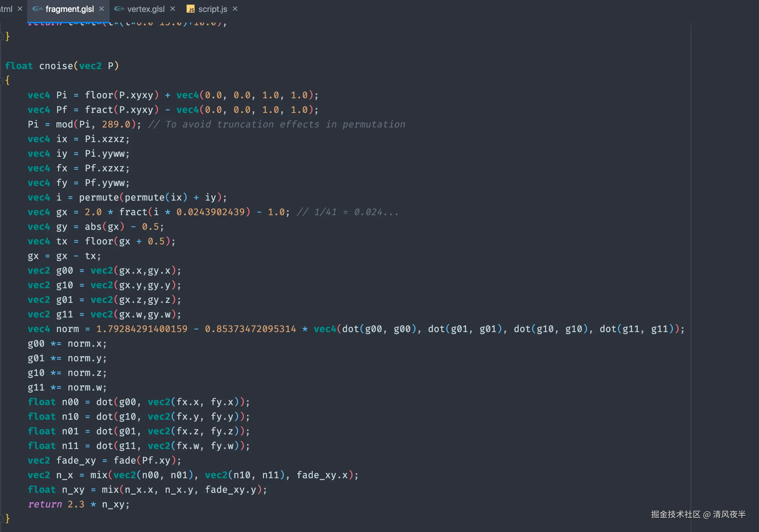Open the partially hidden html tab
The width and height of the screenshot is (759, 532).
(x=6, y=9)
